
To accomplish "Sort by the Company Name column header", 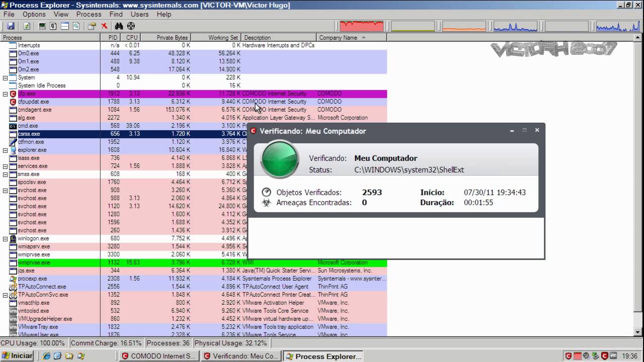I will 352,38.
